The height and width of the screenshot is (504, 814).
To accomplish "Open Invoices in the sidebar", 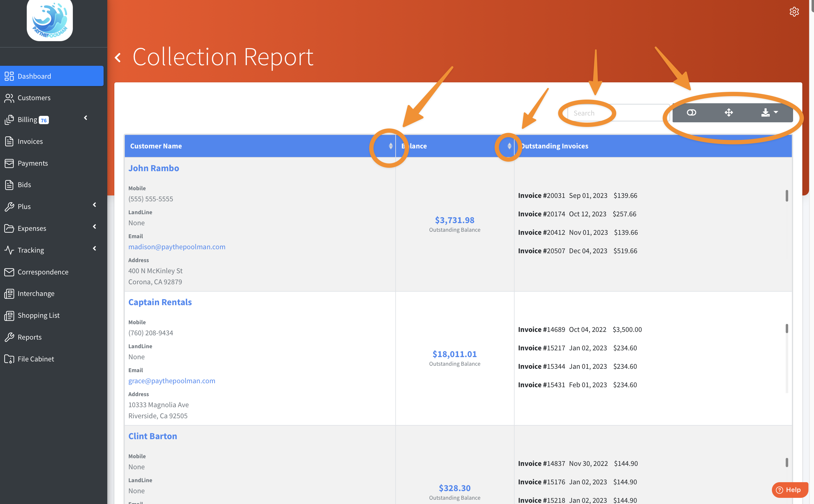I will point(30,141).
